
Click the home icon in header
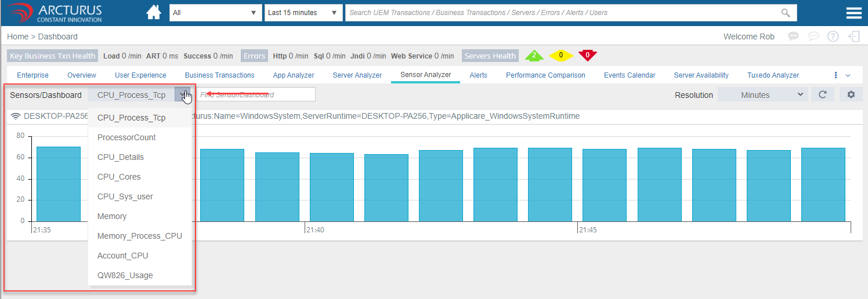[x=154, y=13]
